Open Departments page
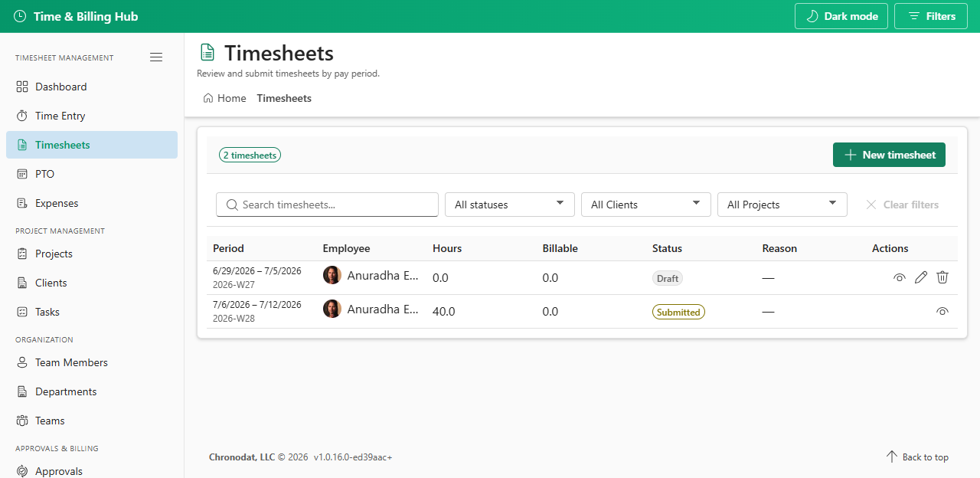Screen dimensions: 980x478 [92, 391]
